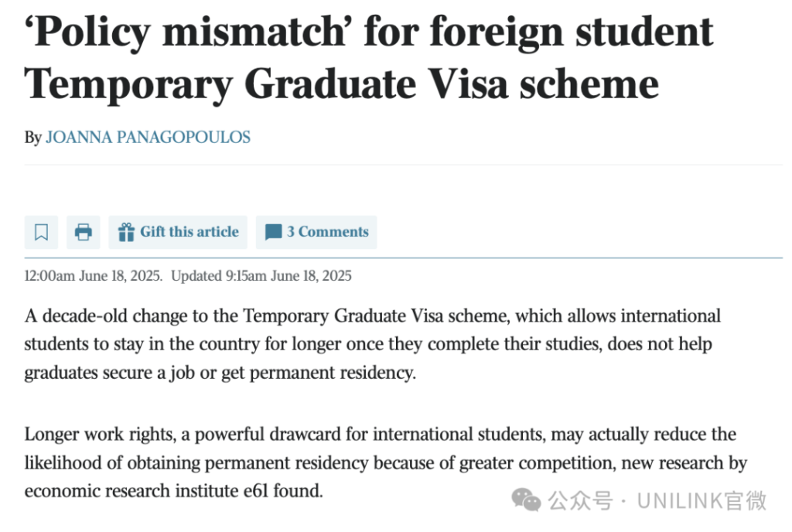Print the article using printer icon
The width and height of the screenshot is (792, 532).
pyautogui.click(x=84, y=232)
